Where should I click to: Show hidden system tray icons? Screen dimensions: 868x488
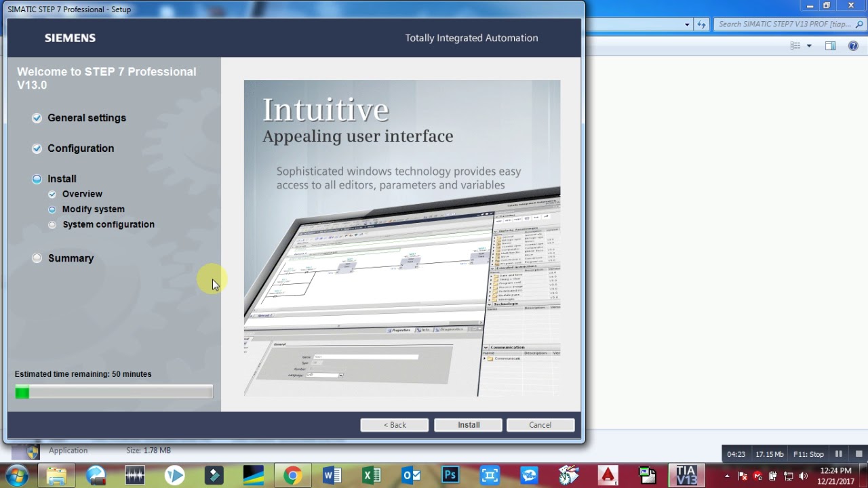(728, 476)
